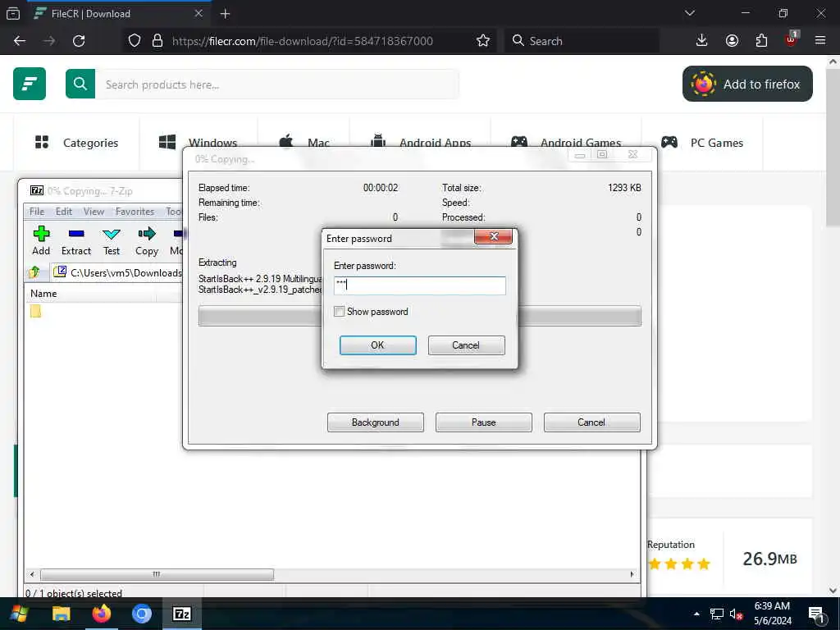Click the 7-Zip horizontal scrollbar thumb
Screen dimensions: 840x630
click(157, 574)
